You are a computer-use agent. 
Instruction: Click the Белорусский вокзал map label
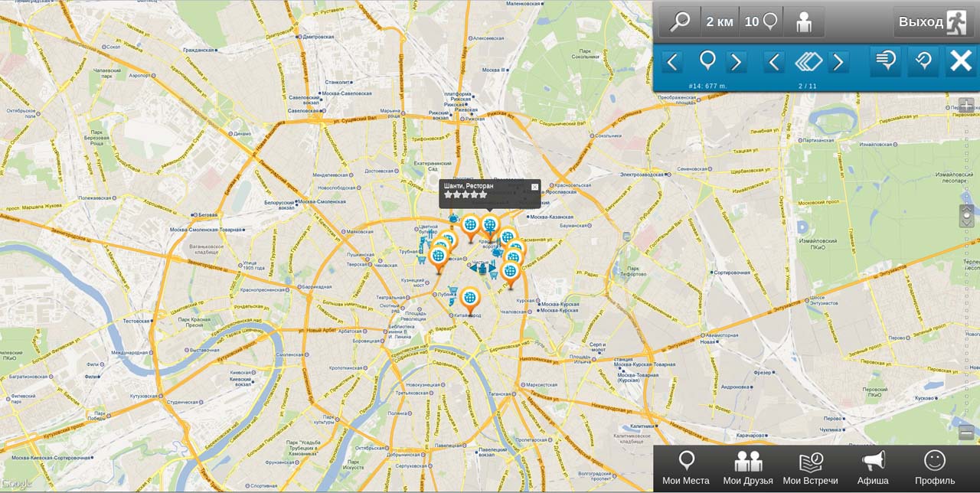point(279,204)
